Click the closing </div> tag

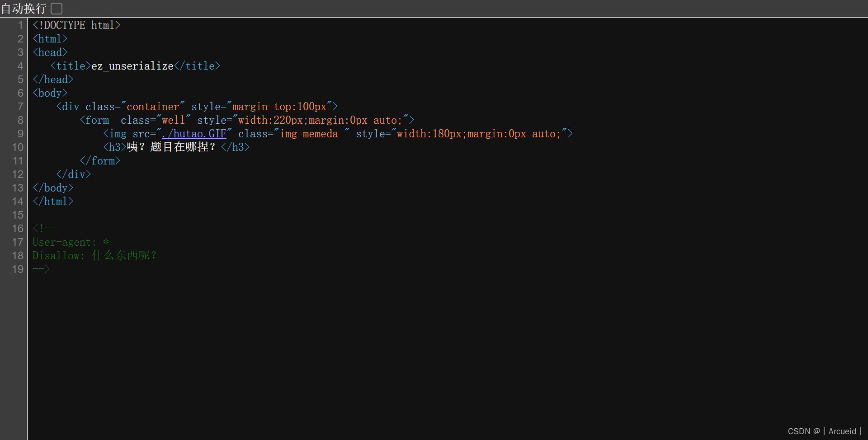tap(74, 174)
